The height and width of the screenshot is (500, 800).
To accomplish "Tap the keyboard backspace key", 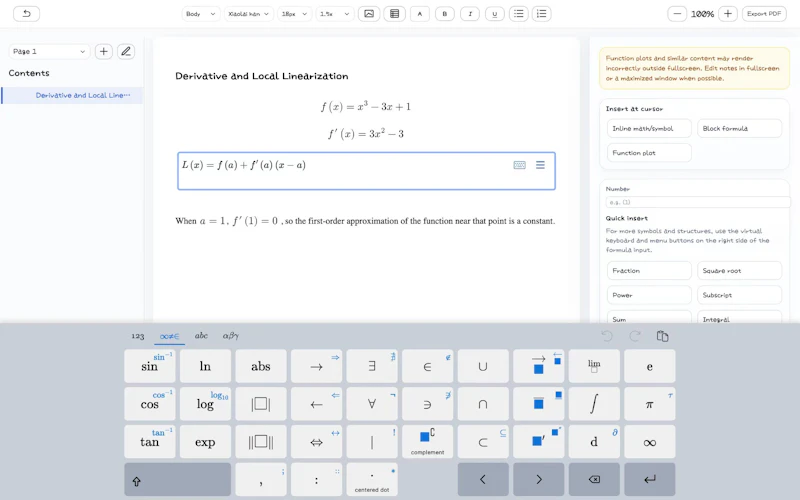I will click(594, 480).
